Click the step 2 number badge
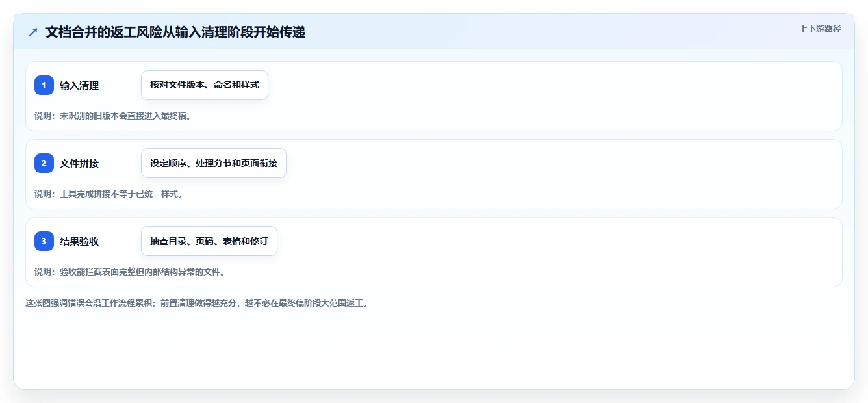Screen dimensions: 868x403 44,163
